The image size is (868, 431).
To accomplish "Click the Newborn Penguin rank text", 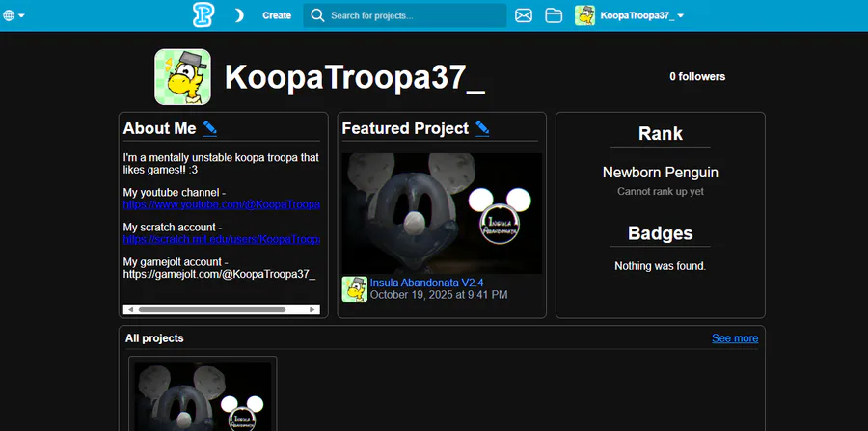I will (x=661, y=172).
